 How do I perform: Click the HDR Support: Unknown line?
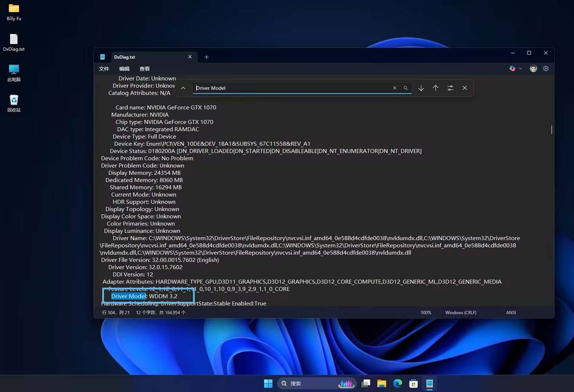(x=144, y=202)
